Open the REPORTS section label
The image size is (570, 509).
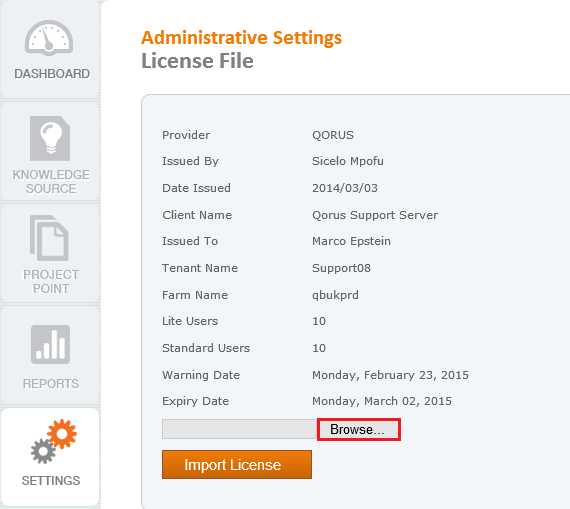51,384
